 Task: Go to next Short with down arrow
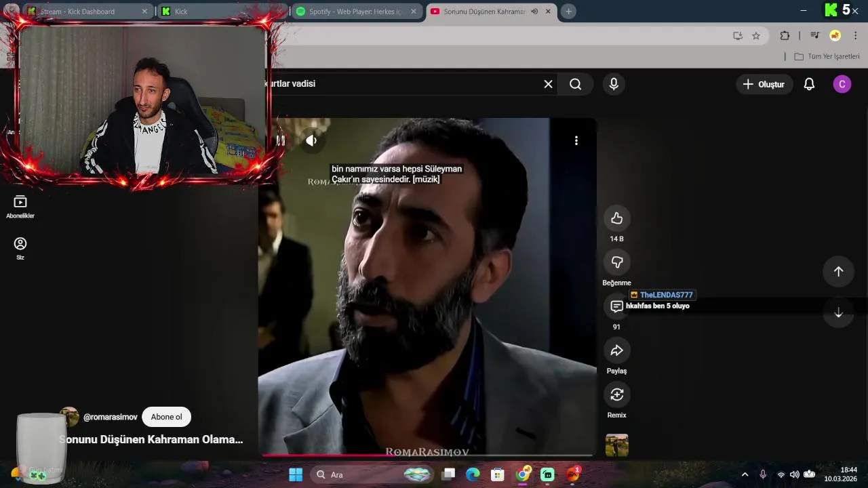pyautogui.click(x=838, y=313)
